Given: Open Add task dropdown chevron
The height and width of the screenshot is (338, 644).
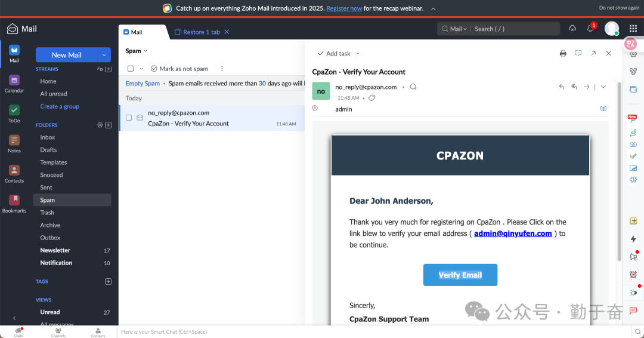Looking at the screenshot, I should tap(358, 54).
